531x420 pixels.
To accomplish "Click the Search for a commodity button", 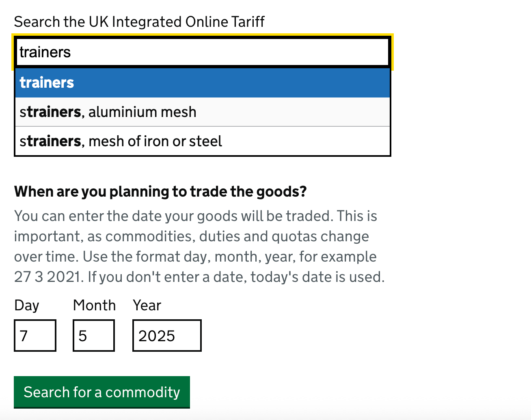I will point(101,392).
